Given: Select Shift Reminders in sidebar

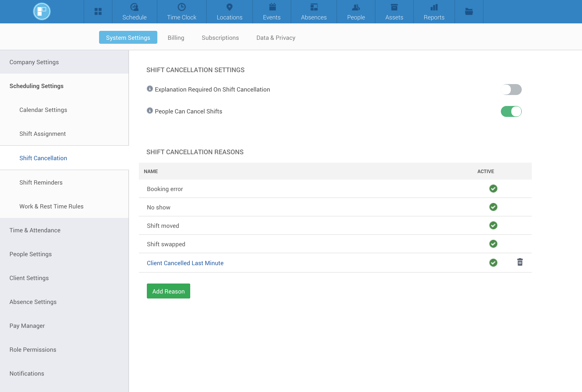Looking at the screenshot, I should coord(41,183).
